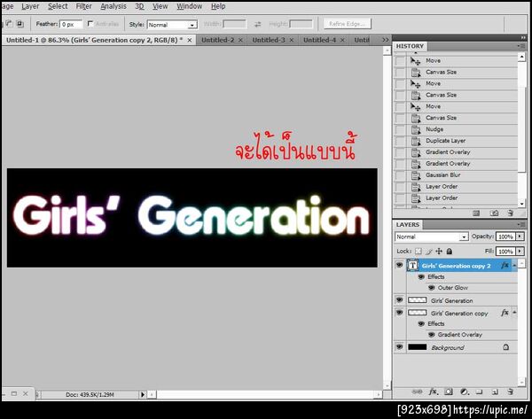Toggle Gradient Overlay effect visibility in Layers
The width and height of the screenshot is (532, 419).
pyautogui.click(x=431, y=335)
